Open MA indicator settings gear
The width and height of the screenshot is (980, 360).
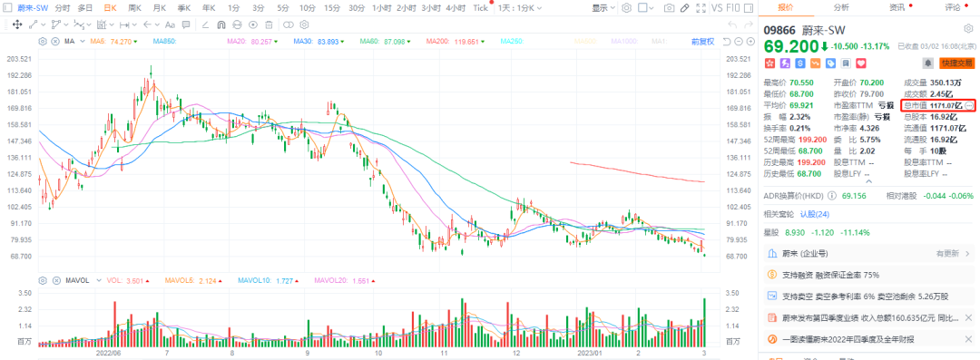43,41
